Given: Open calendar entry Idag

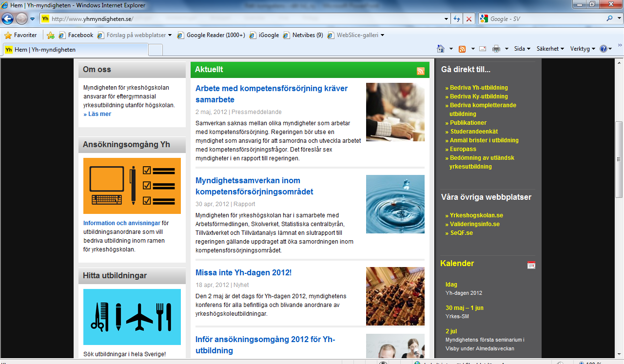Looking at the screenshot, I should click(451, 285).
